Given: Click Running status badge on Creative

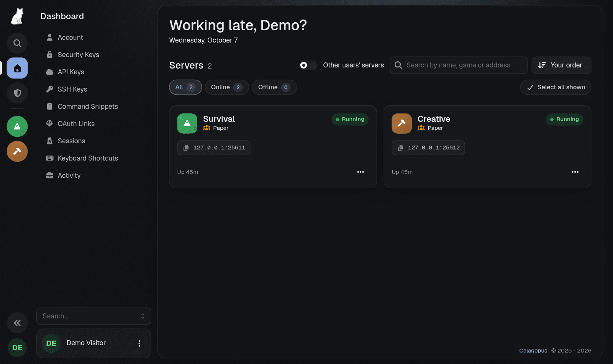Looking at the screenshot, I should [x=565, y=120].
